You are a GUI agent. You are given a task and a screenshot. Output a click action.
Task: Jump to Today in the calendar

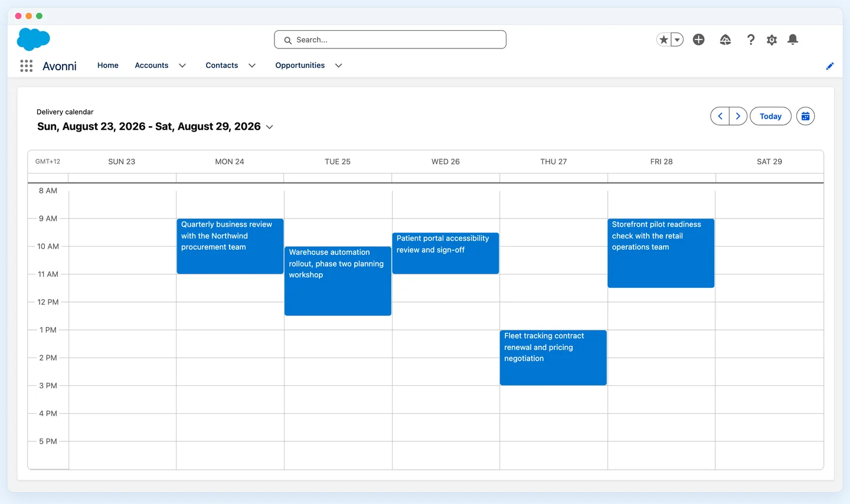[x=770, y=116]
